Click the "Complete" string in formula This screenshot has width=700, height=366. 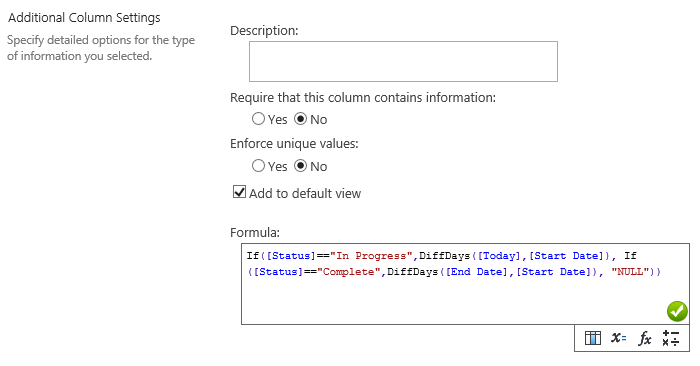(x=349, y=272)
